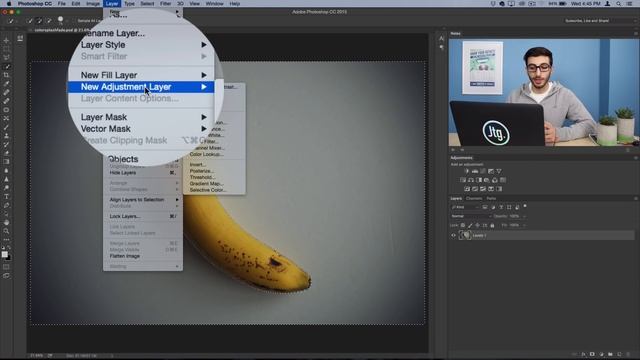Screen dimensions: 640x360
Task: Click Subtract from selection brush option
Action: [49, 20]
